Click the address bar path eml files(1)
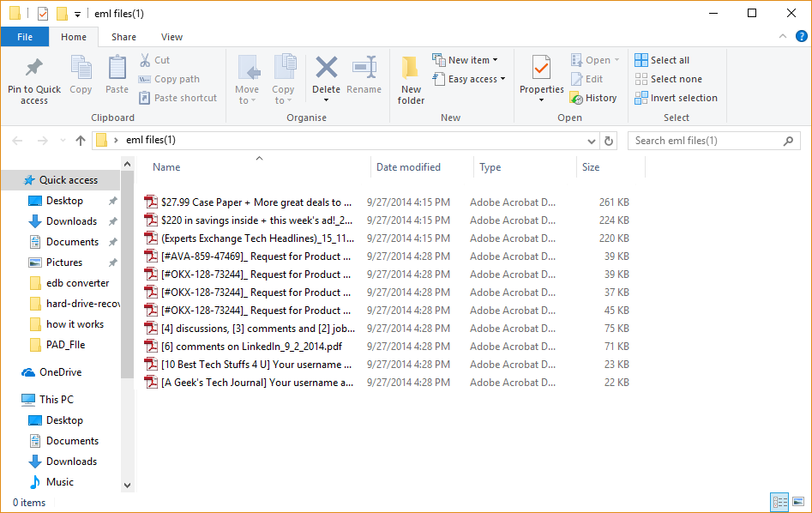The image size is (812, 513). [x=151, y=140]
